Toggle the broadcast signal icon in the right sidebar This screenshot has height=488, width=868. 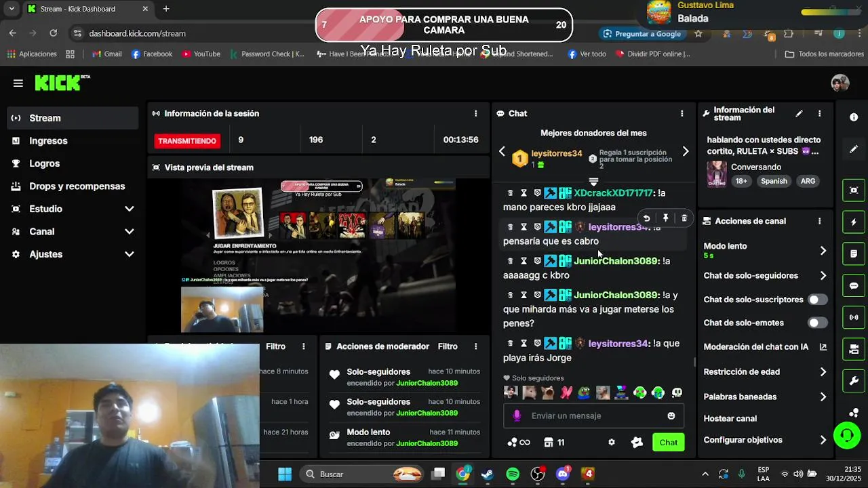[854, 317]
